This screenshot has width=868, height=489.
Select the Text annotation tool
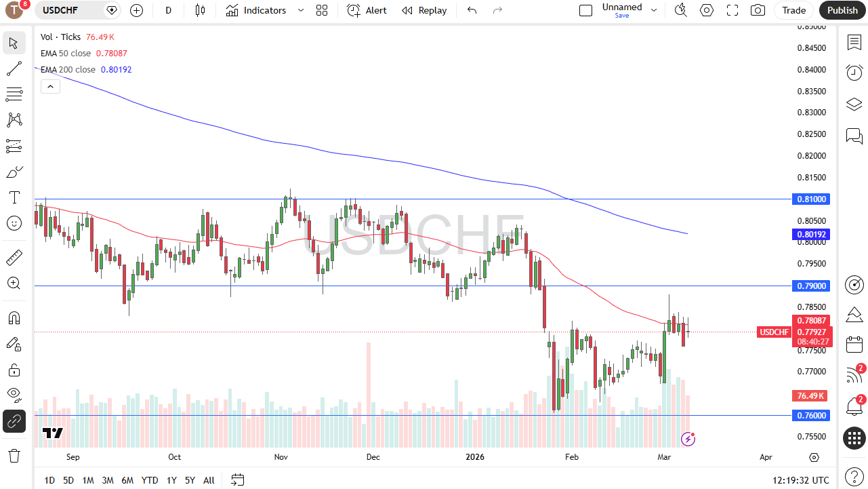click(14, 197)
